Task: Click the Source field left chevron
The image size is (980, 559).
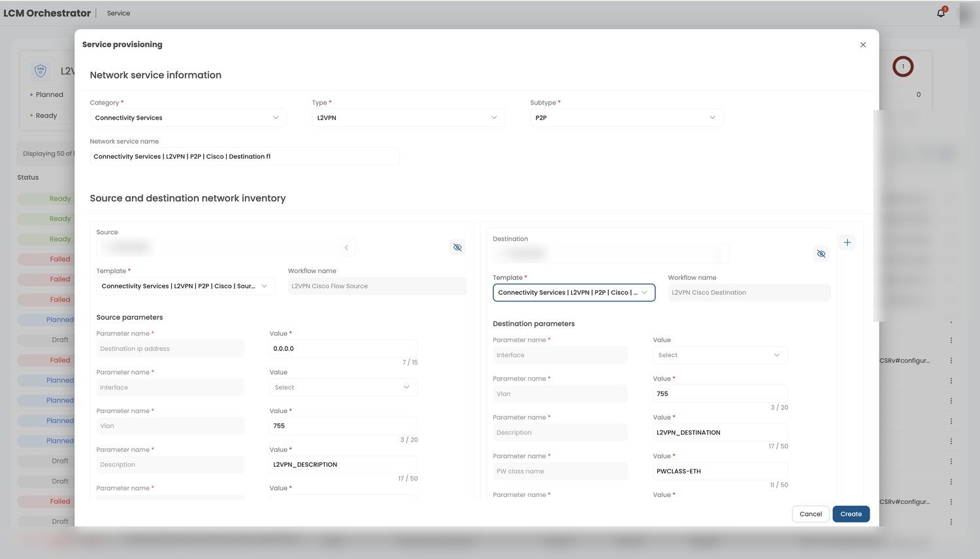Action: 346,247
